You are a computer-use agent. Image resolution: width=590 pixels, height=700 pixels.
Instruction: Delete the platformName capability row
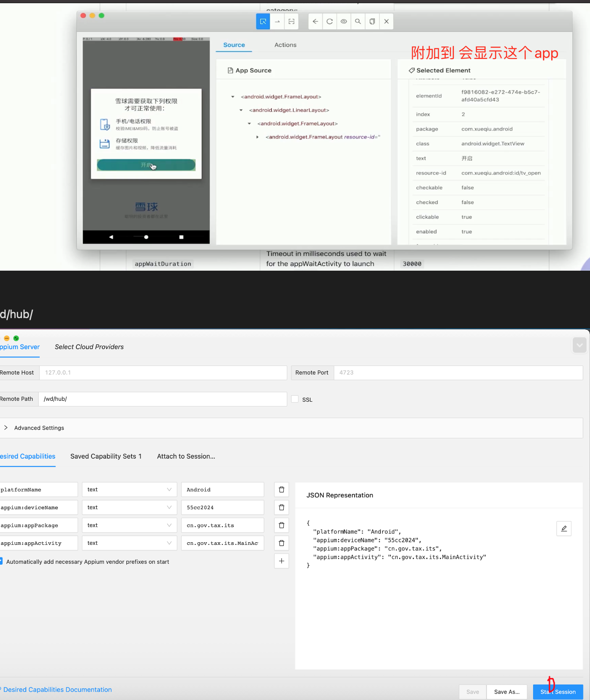tap(282, 490)
